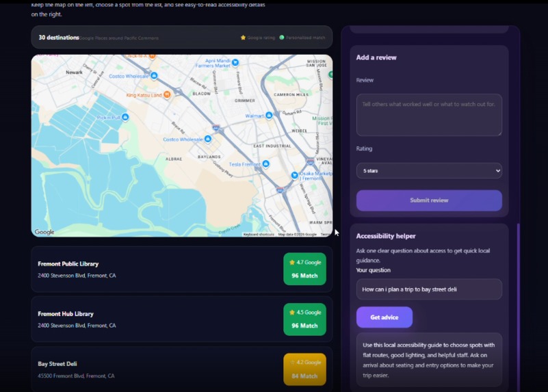
Task: Click the Keyboard shortcuts link on the map
Action: [259, 235]
